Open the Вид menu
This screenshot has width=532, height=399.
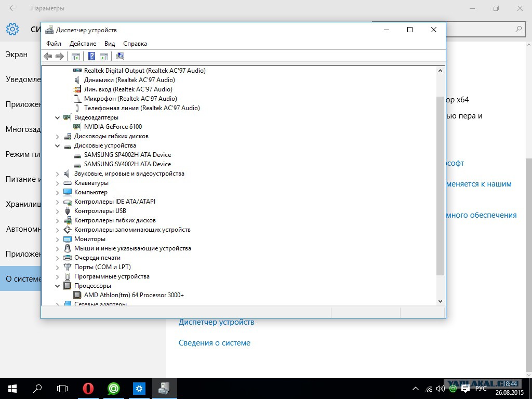[110, 44]
